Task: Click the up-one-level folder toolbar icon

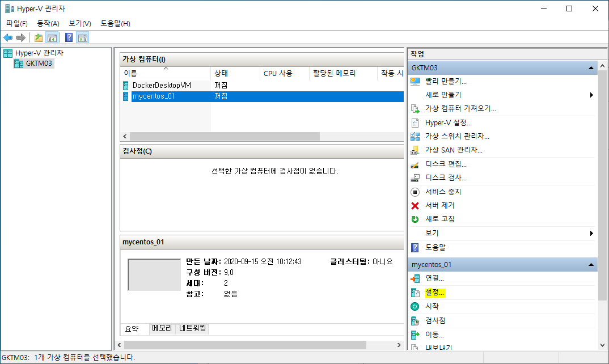Action: pyautogui.click(x=39, y=37)
